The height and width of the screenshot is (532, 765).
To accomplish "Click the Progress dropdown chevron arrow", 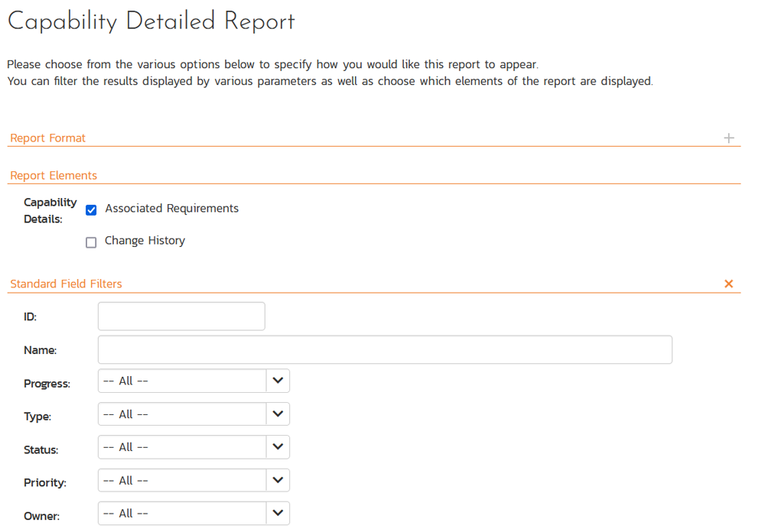I will tap(278, 381).
